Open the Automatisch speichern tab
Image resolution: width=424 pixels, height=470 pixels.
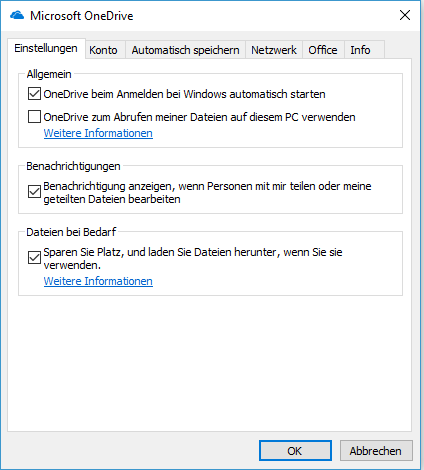(185, 50)
